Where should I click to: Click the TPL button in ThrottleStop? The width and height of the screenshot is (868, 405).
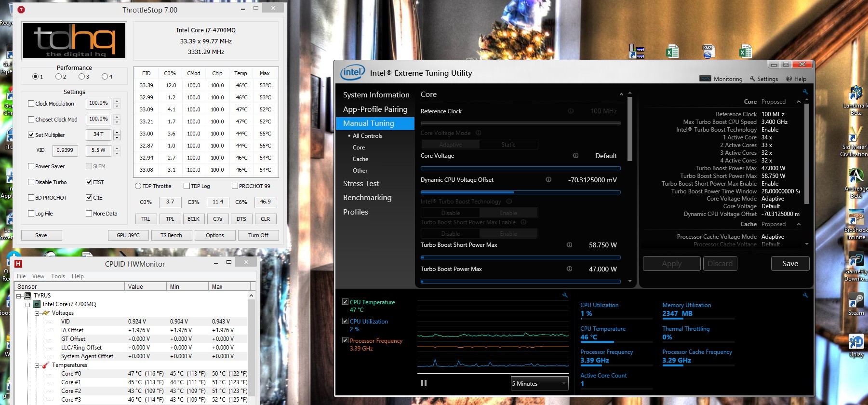pyautogui.click(x=170, y=219)
